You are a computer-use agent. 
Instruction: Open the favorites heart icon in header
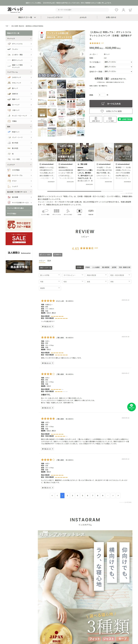(x=117, y=10)
